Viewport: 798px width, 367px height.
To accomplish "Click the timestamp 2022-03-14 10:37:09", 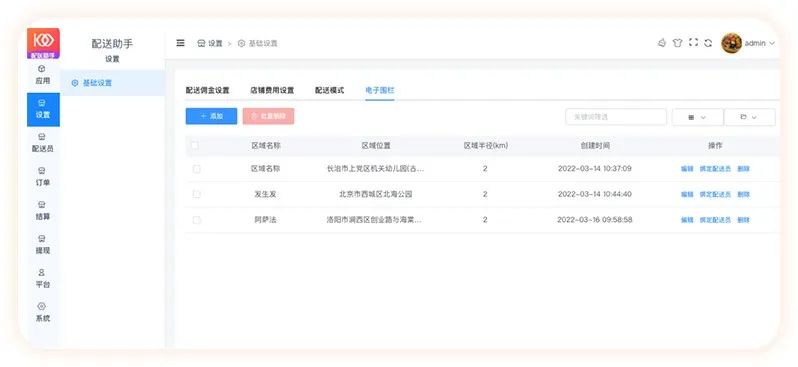I will point(594,168).
